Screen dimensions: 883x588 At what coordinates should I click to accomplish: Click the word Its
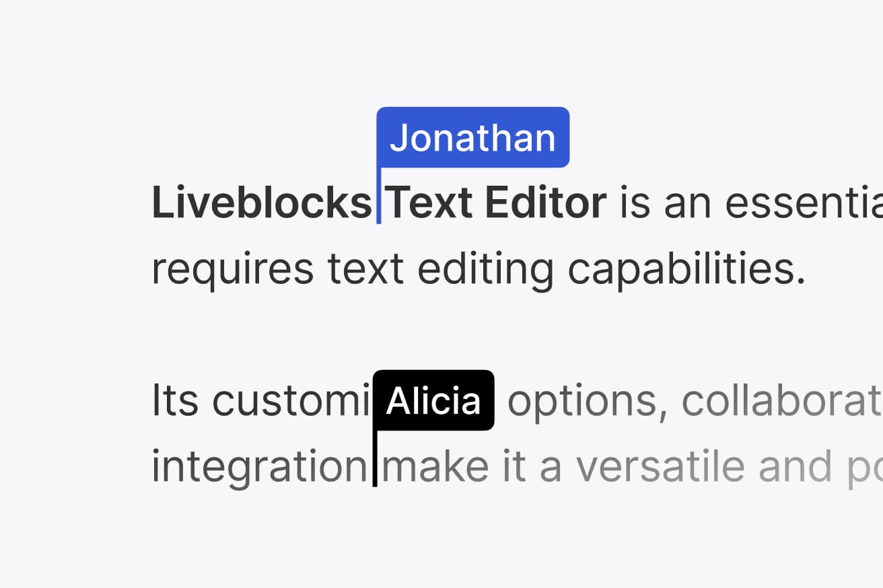point(175,401)
